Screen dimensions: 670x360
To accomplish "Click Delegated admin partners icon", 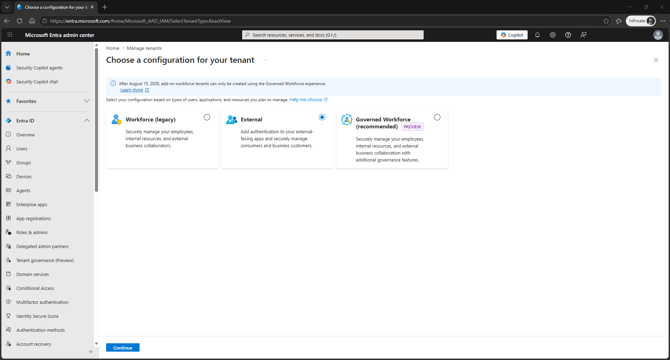I will 8,246.
